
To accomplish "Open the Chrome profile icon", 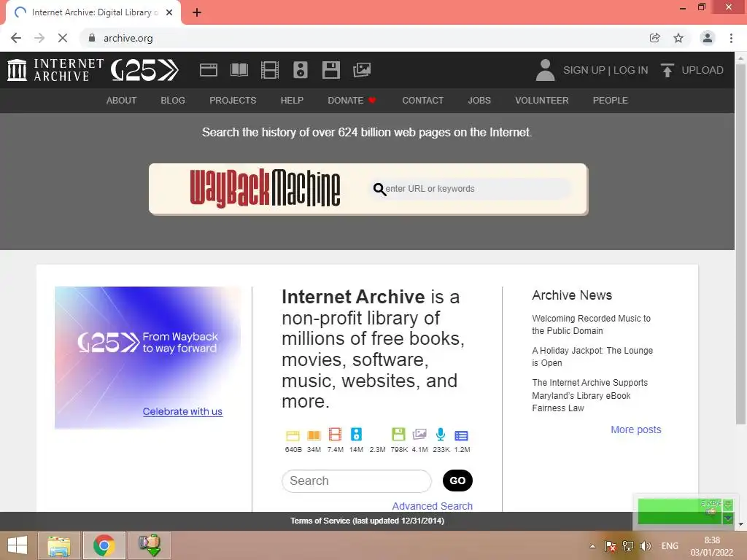I will point(708,38).
